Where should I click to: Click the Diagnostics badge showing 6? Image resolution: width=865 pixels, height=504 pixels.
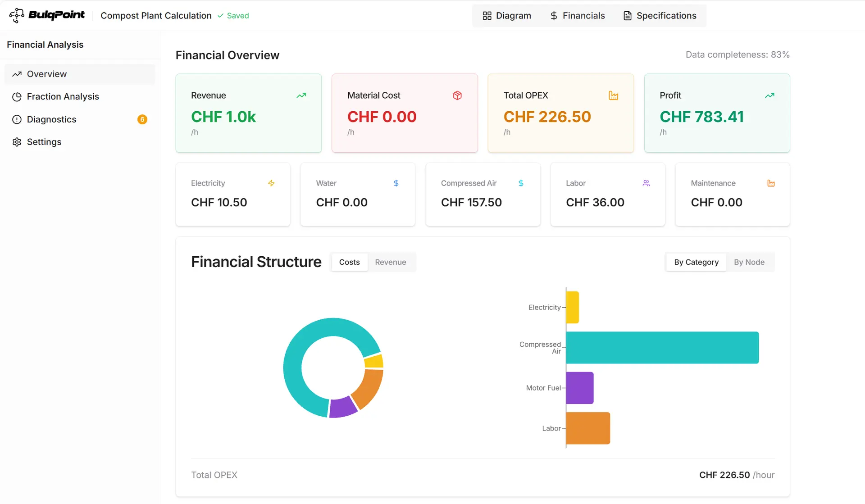(x=142, y=119)
